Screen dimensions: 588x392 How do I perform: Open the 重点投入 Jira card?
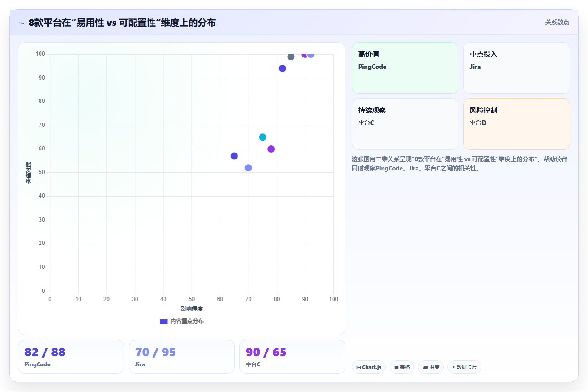[x=516, y=68]
